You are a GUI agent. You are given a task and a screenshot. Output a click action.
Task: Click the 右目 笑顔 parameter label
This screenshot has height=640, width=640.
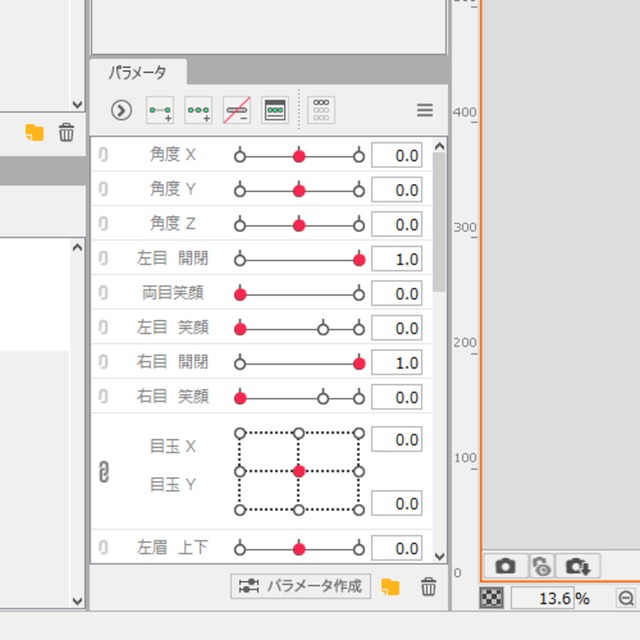(x=173, y=396)
